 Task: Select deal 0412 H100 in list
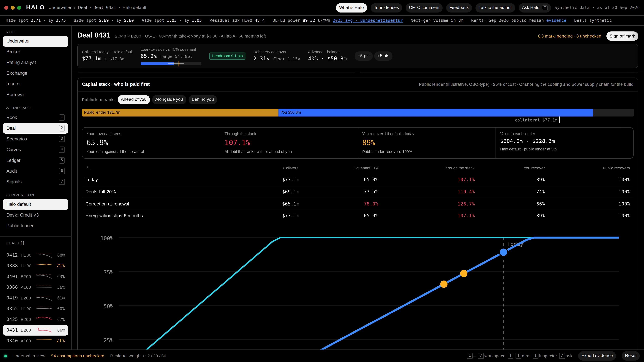(x=35, y=255)
